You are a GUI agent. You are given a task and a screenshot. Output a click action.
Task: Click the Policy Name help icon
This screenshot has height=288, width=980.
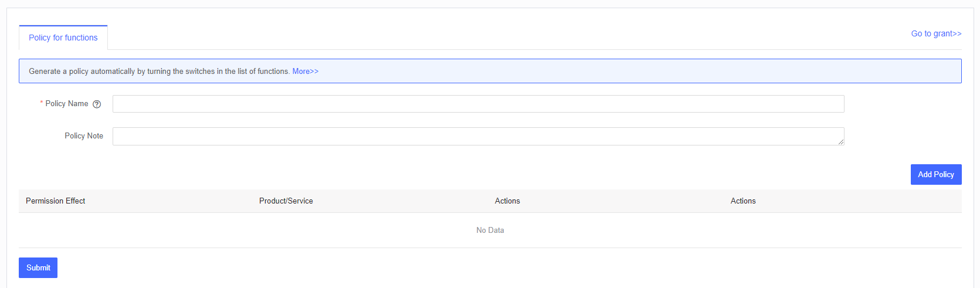pos(97,104)
